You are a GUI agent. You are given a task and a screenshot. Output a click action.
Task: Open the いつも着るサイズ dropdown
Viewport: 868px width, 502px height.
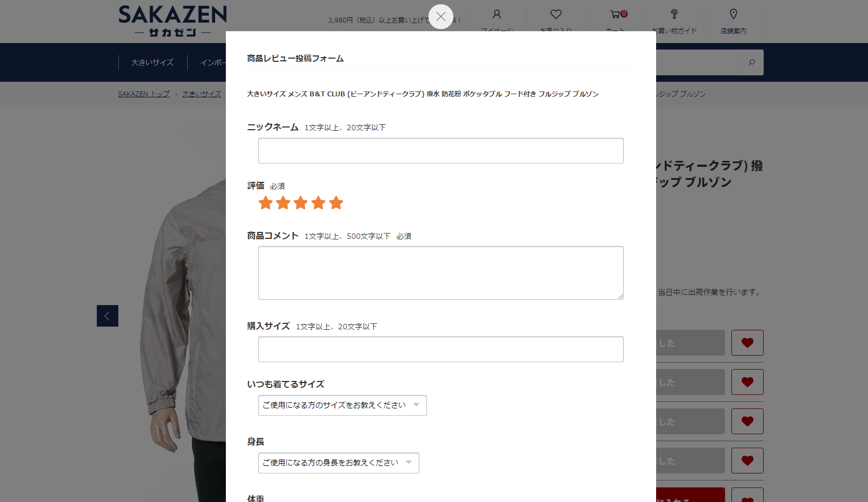343,406
